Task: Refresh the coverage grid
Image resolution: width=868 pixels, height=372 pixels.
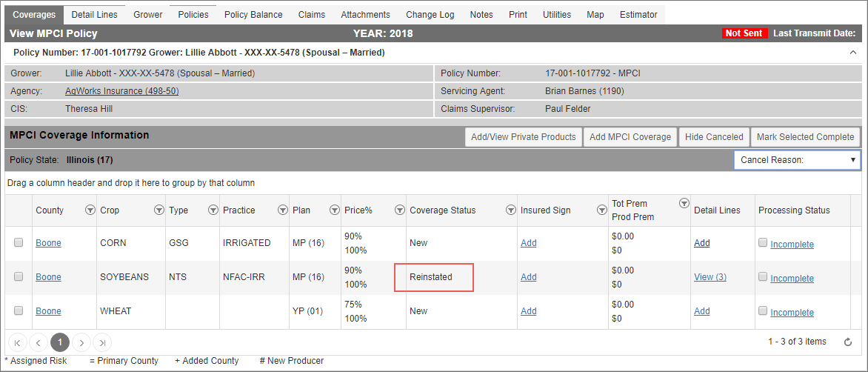Action: coord(847,342)
